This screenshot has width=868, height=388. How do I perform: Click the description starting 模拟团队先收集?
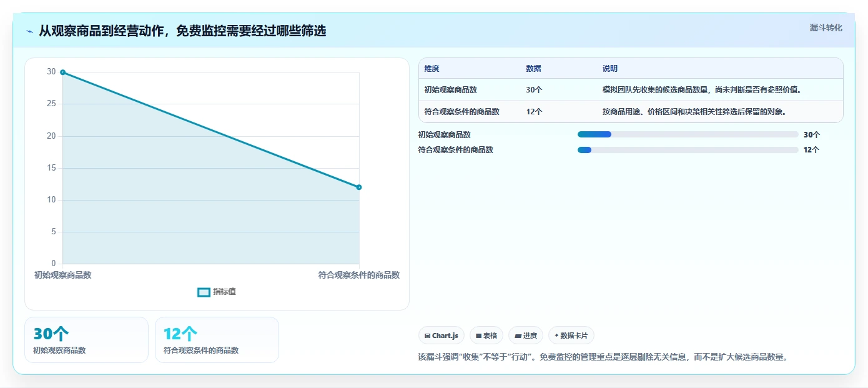(x=702, y=90)
